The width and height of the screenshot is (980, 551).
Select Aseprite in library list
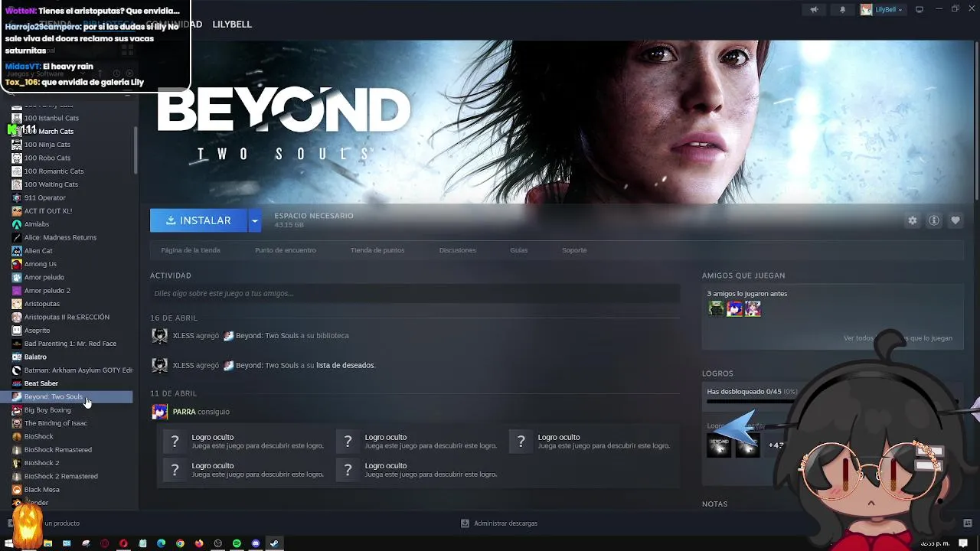click(x=37, y=331)
